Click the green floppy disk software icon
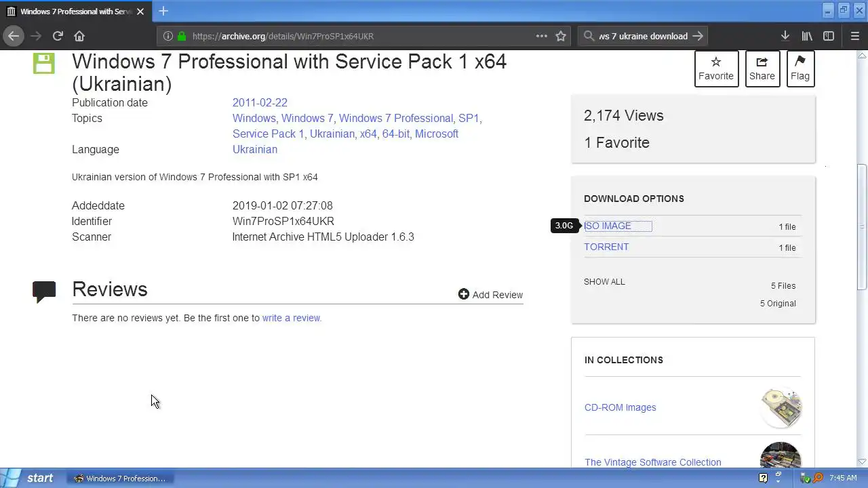This screenshot has height=488, width=868. click(44, 64)
